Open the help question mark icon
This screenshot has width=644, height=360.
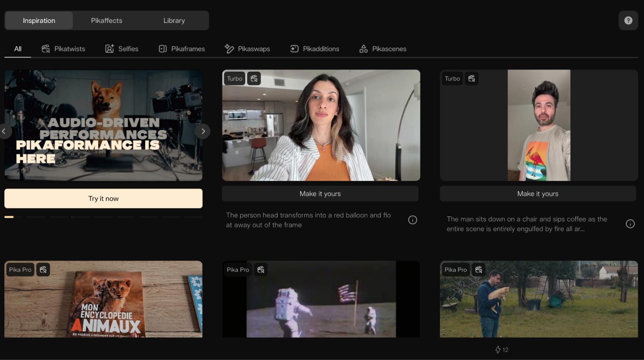(x=628, y=21)
